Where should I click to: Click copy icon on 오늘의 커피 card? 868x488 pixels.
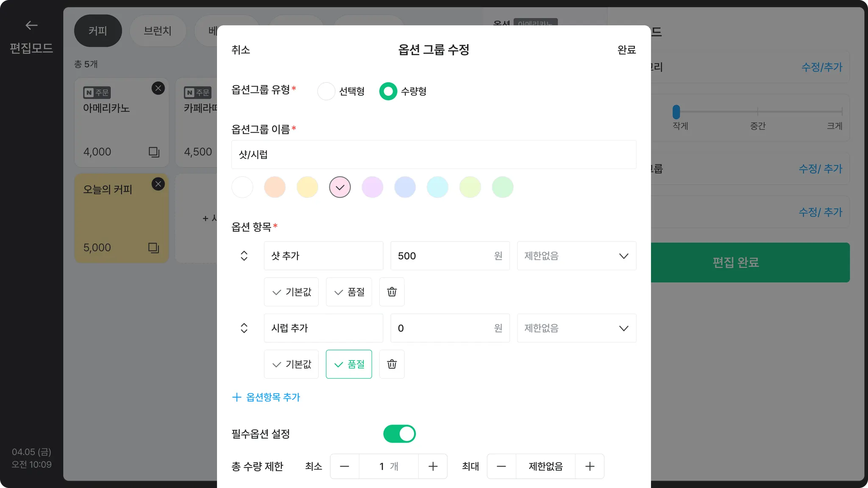[x=153, y=248]
